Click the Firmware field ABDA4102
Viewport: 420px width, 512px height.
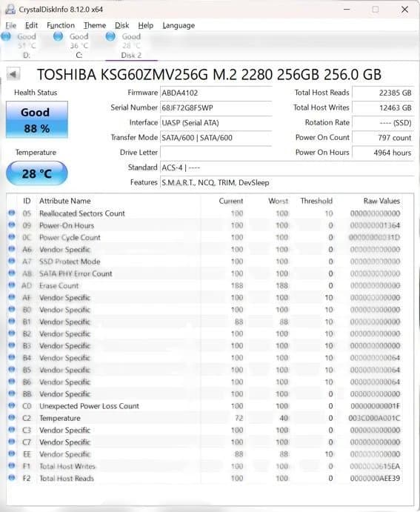click(x=216, y=93)
